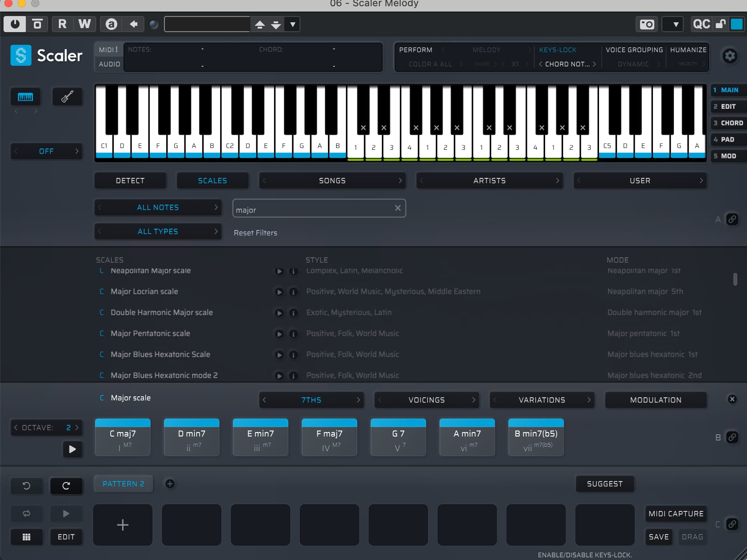Click the undo arrow icon
The width and height of the screenshot is (747, 560).
pyautogui.click(x=26, y=486)
